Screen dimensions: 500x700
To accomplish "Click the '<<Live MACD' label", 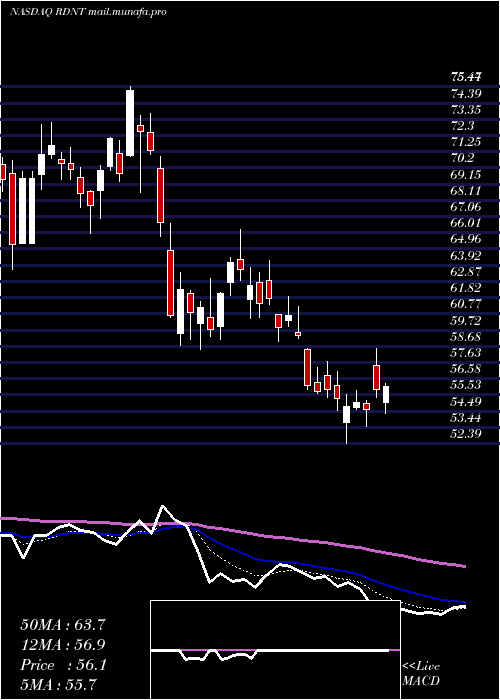I will [x=421, y=674].
